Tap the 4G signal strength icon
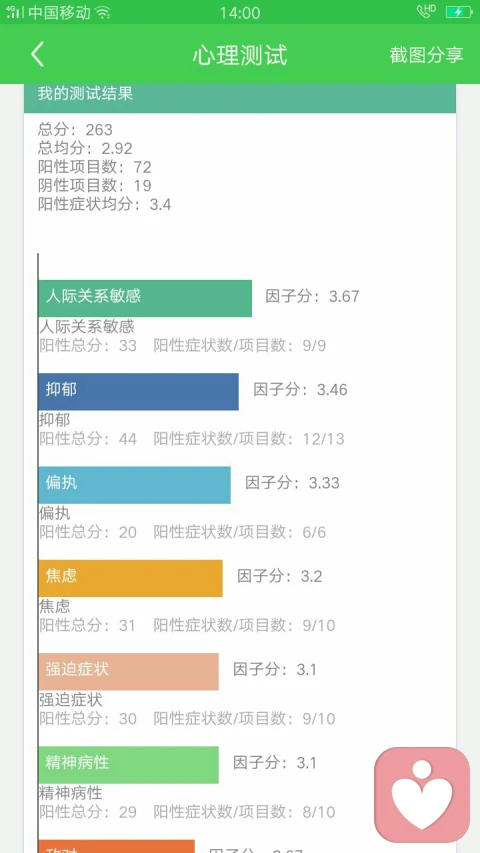480x853 pixels. click(15, 12)
